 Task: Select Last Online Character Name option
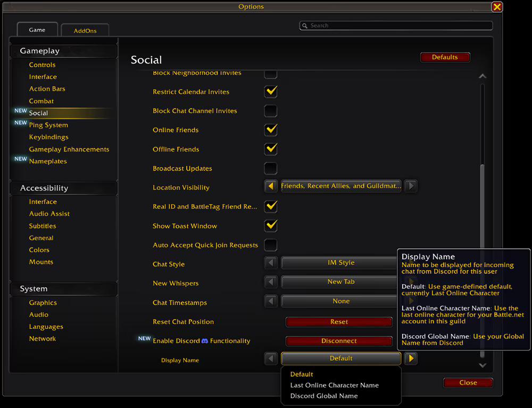point(335,385)
